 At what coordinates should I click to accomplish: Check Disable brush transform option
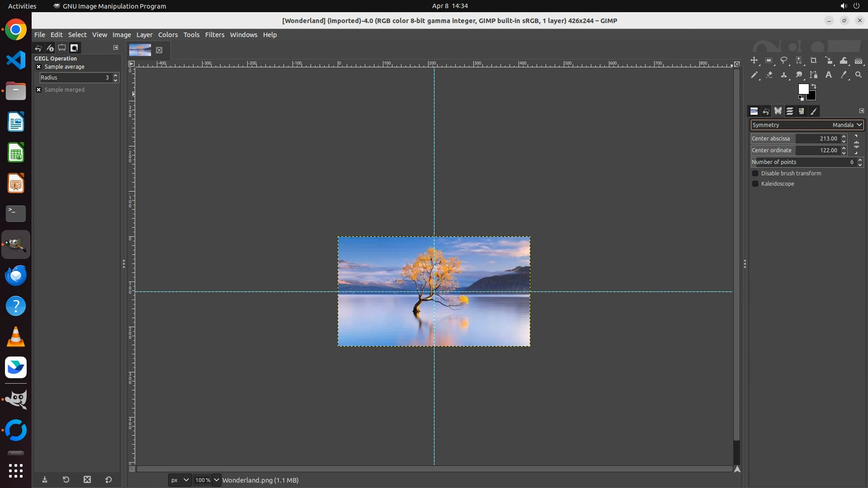click(755, 174)
